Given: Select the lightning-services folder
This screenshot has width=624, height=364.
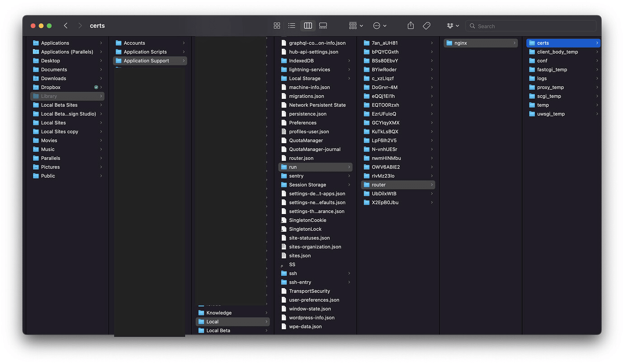Looking at the screenshot, I should click(315, 70).
